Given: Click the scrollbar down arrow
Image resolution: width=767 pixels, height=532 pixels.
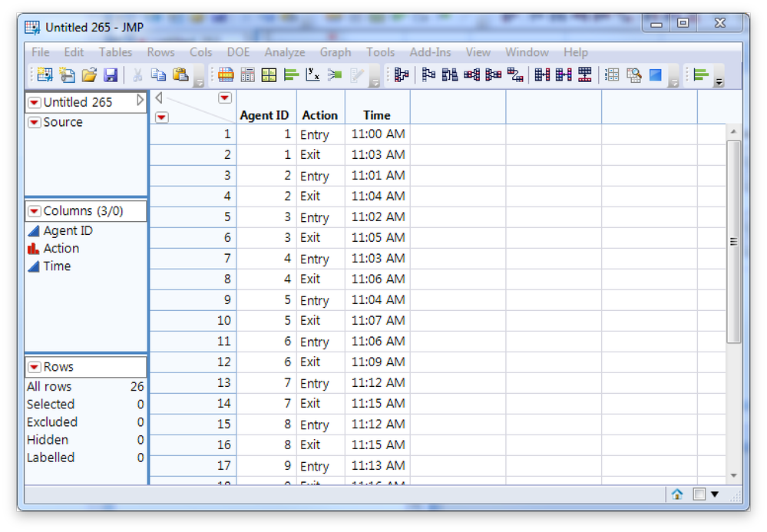Looking at the screenshot, I should (733, 475).
